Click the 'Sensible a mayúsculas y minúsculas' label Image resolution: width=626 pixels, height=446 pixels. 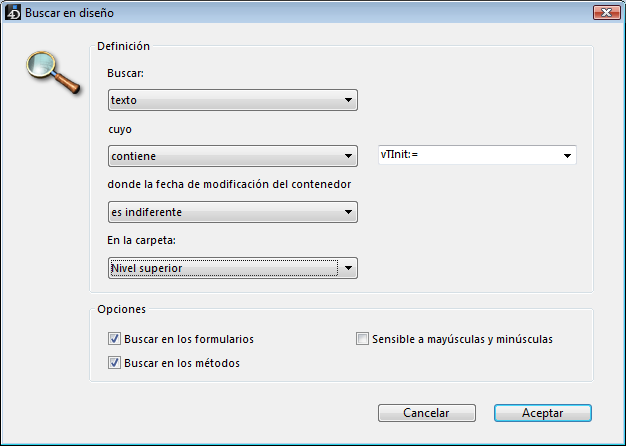pos(462,339)
